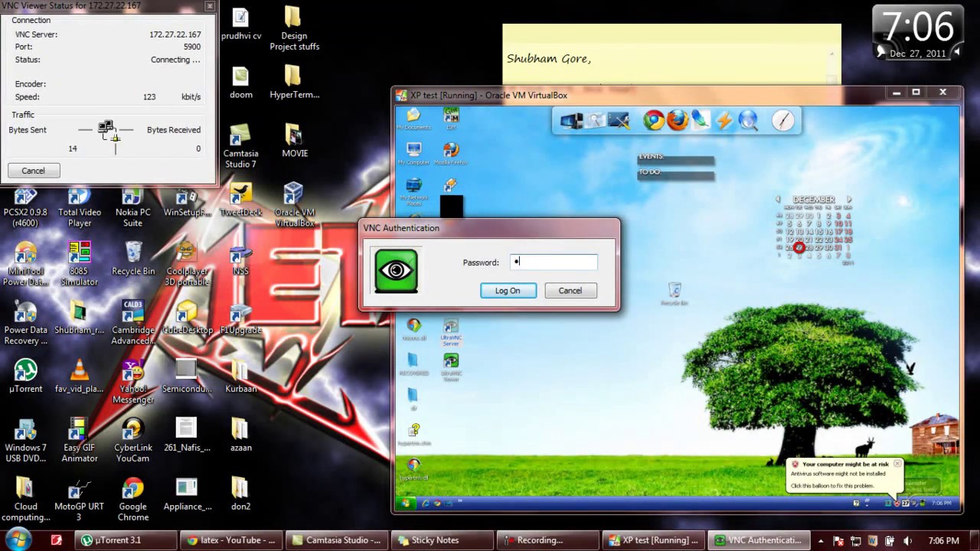Image resolution: width=980 pixels, height=551 pixels.
Task: Click the circled date 27 on the calendar
Action: [799, 248]
